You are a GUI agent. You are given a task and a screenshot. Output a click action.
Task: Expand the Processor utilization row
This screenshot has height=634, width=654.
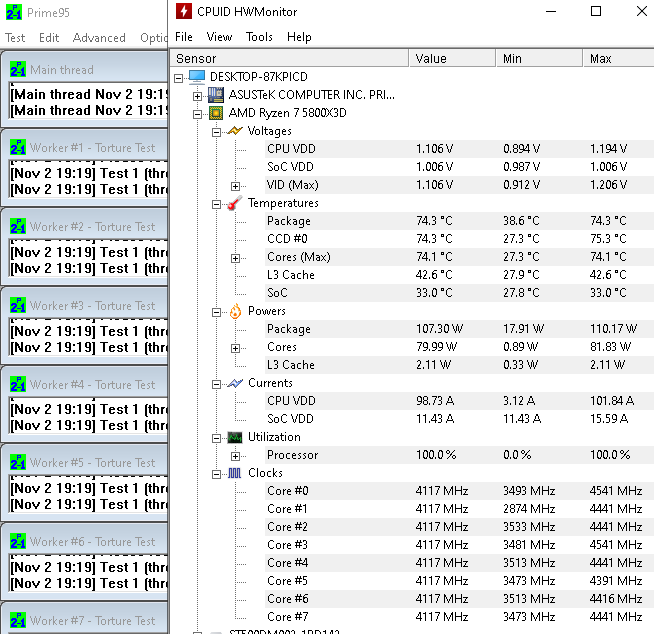[235, 456]
